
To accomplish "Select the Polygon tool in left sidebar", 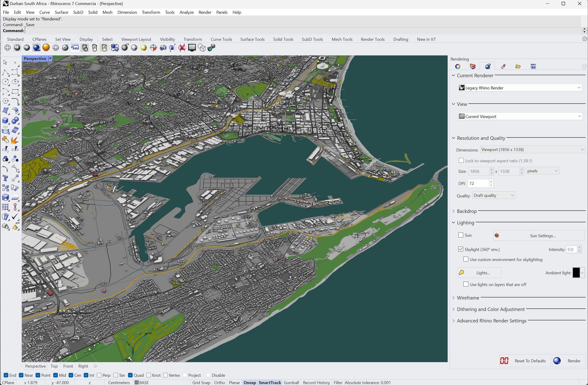I will click(x=6, y=101).
